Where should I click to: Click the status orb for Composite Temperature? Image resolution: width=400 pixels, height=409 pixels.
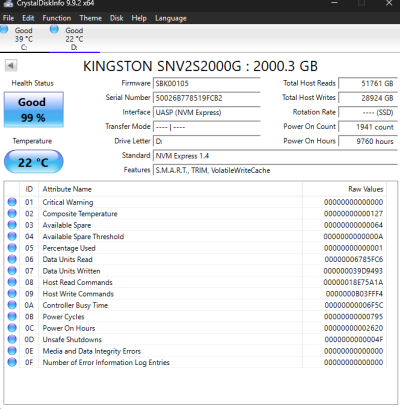[x=12, y=213]
